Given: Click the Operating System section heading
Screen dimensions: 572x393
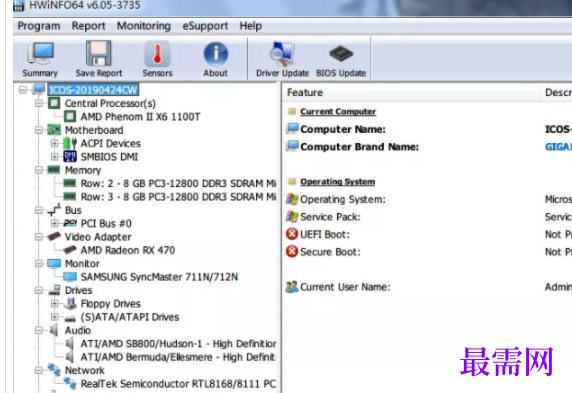Looking at the screenshot, I should [x=337, y=182].
